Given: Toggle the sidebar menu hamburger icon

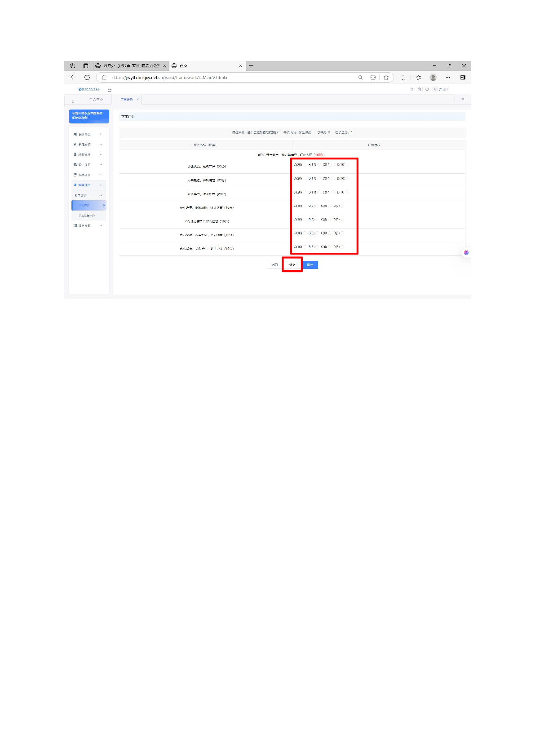Looking at the screenshot, I should pyautogui.click(x=110, y=90).
